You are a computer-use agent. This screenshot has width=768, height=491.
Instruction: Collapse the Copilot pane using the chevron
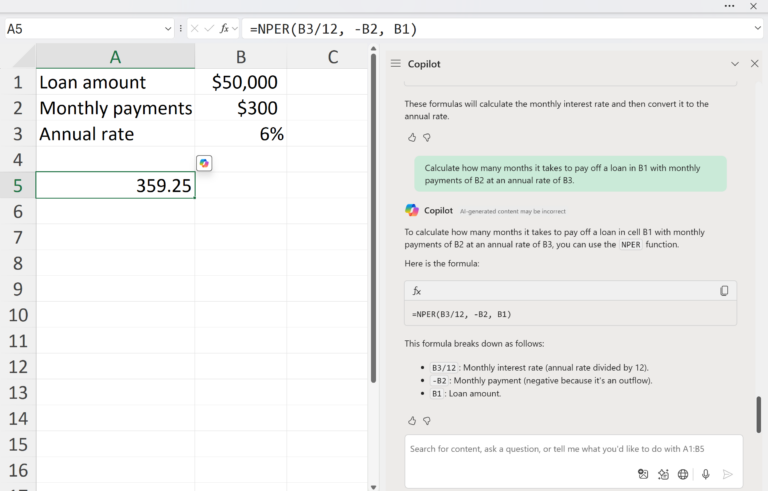735,64
